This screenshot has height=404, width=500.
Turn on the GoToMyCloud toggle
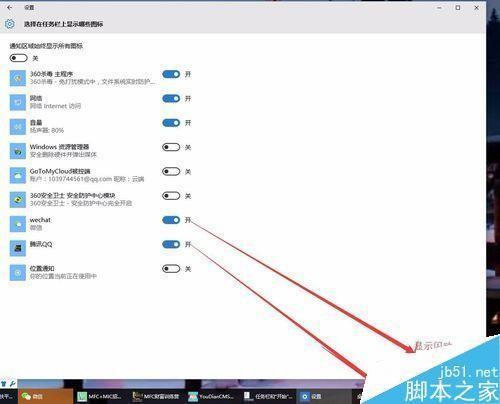[171, 171]
